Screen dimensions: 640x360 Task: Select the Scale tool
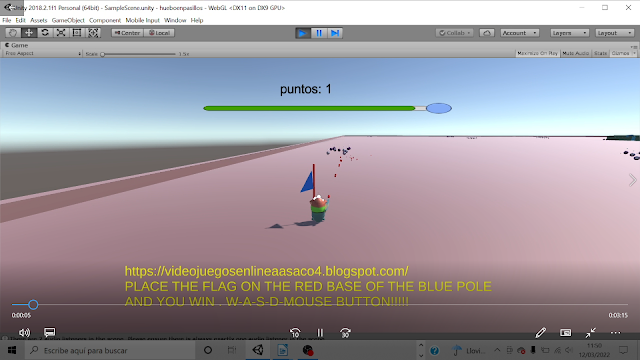61,33
